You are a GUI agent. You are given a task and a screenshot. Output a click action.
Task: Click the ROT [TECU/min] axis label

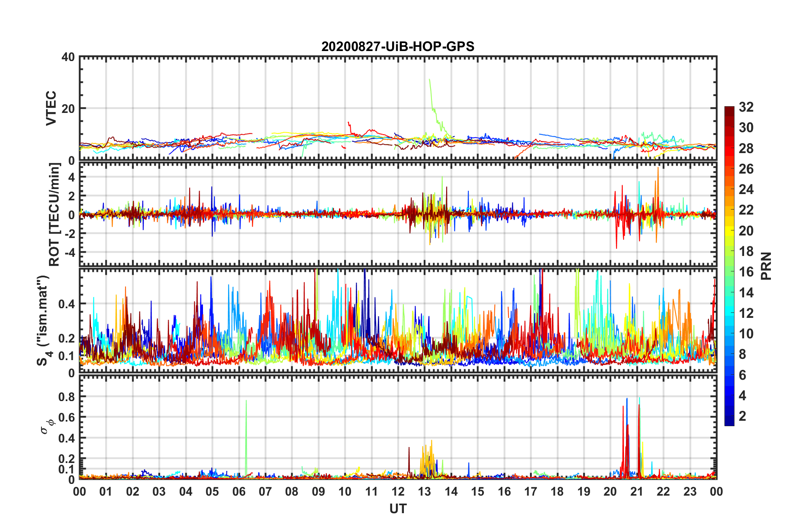pyautogui.click(x=54, y=215)
